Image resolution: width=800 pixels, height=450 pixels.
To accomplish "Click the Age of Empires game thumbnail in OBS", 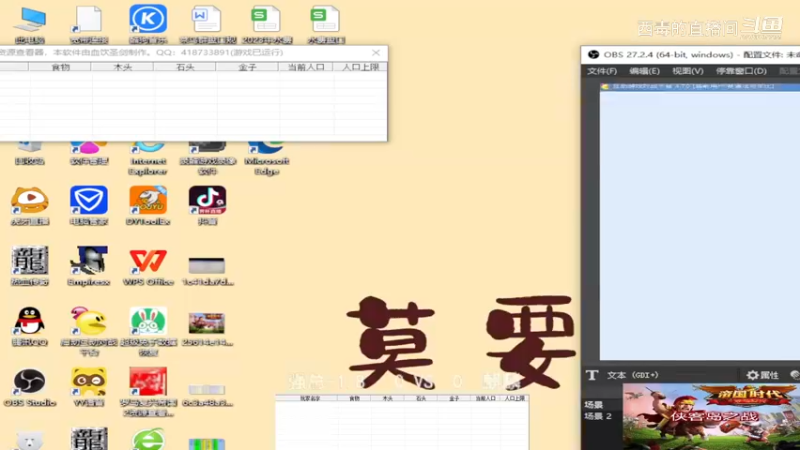I will click(711, 416).
